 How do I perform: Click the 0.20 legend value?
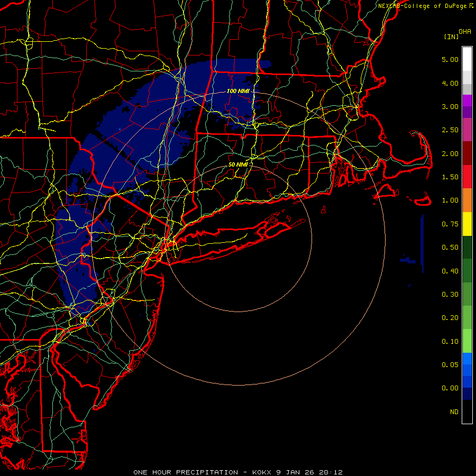pos(450,318)
